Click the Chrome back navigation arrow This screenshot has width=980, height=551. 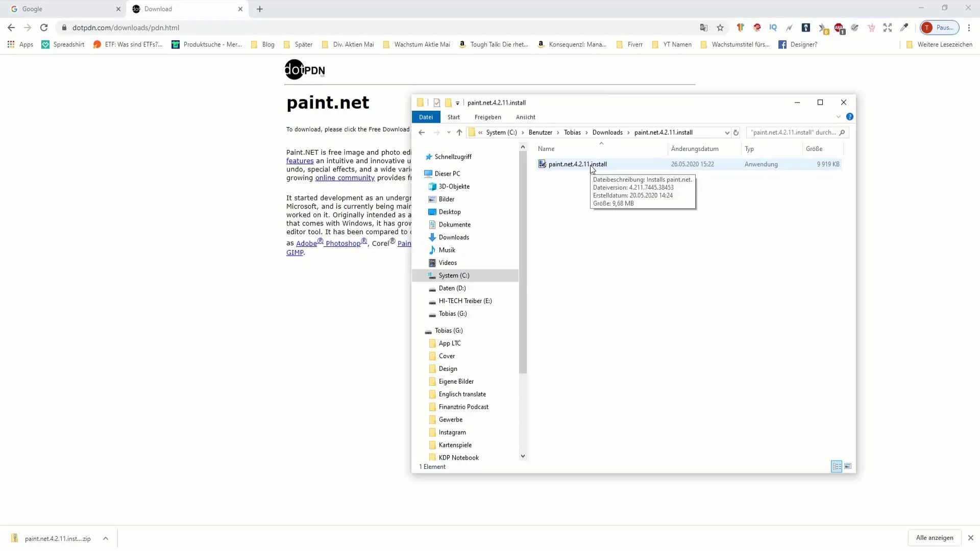click(11, 28)
